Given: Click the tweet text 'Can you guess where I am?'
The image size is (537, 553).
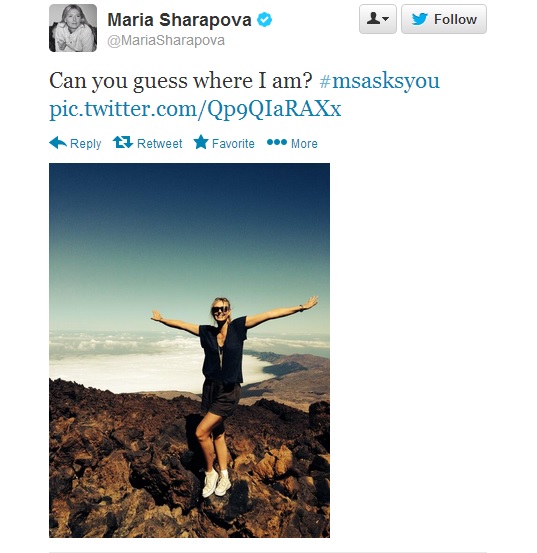Looking at the screenshot, I should point(181,81).
